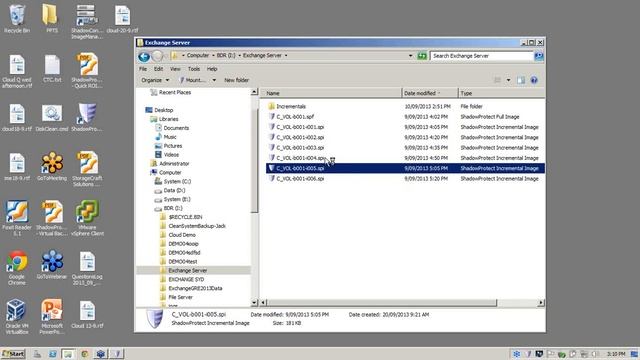This screenshot has height=360, width=640.
Task: Click the Search Exchange Server field
Action: 482,56
